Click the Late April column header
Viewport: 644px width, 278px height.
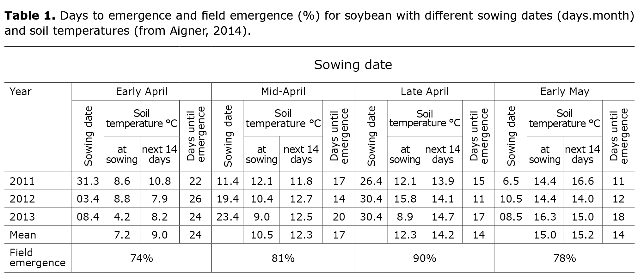[425, 92]
